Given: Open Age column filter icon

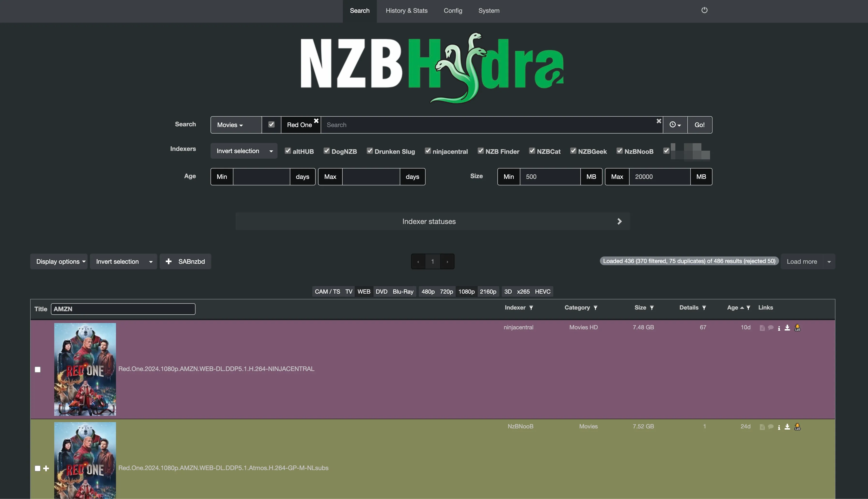Looking at the screenshot, I should coord(748,308).
